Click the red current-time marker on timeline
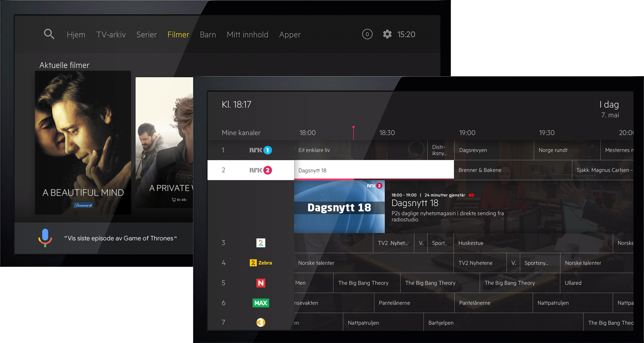Screen dimensions: 644x343 coord(353,133)
